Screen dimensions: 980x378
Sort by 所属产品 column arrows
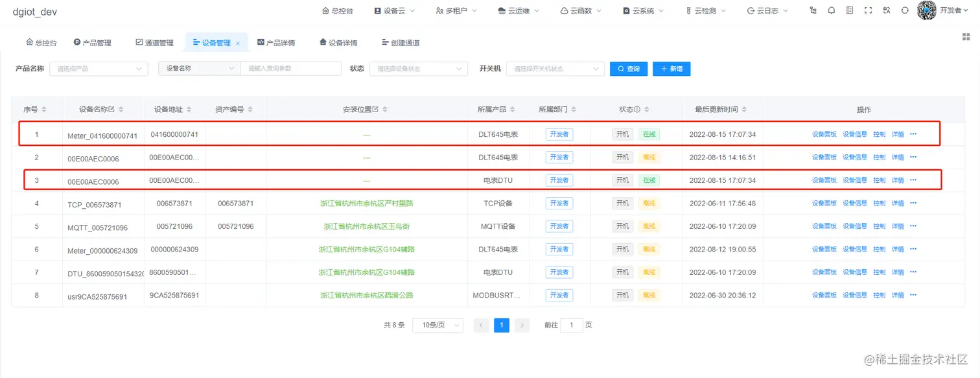513,110
